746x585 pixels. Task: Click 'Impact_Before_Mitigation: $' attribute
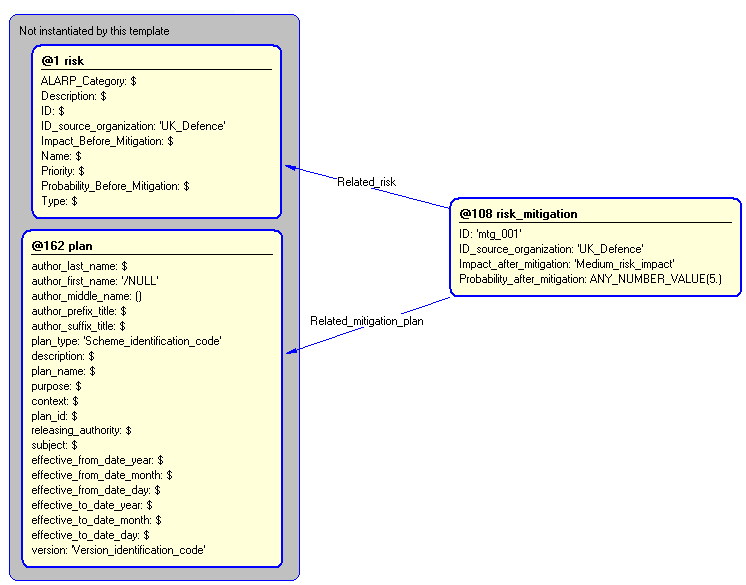pyautogui.click(x=107, y=141)
